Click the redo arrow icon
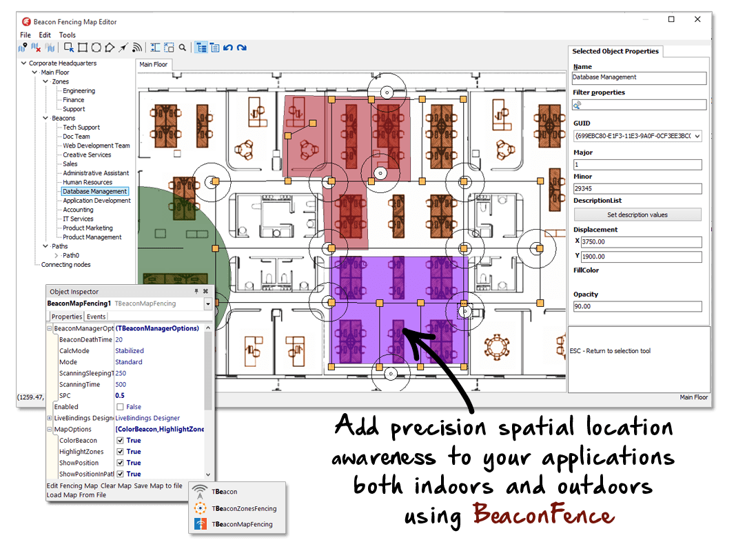Image resolution: width=756 pixels, height=560 pixels. click(x=242, y=48)
